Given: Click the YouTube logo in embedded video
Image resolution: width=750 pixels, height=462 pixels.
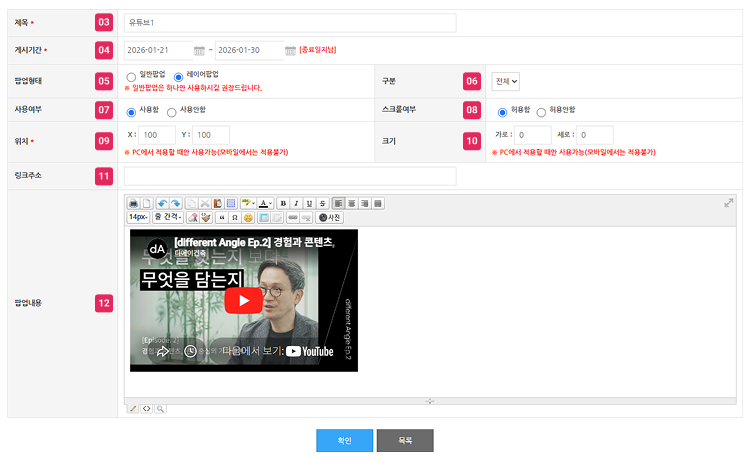Looking at the screenshot, I should click(x=309, y=352).
